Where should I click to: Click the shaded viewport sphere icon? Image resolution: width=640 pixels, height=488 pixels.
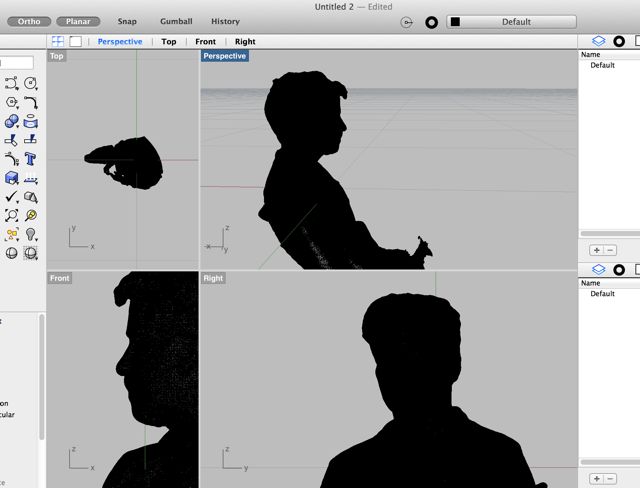click(31, 253)
